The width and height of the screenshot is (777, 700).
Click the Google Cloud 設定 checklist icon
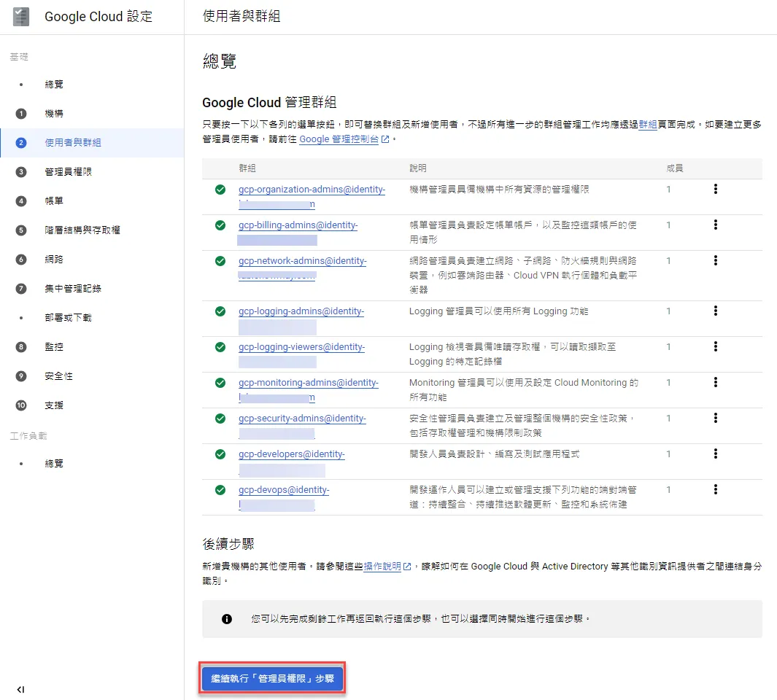21,17
